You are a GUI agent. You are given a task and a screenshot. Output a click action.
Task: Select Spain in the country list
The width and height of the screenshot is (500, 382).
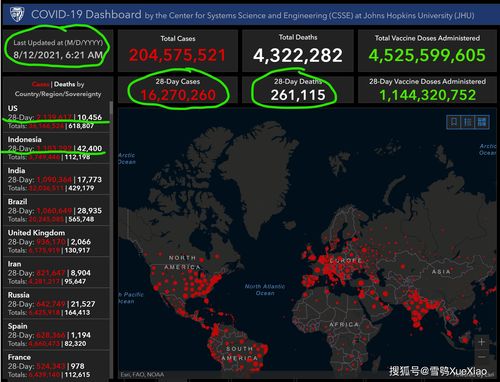[x=56, y=335]
